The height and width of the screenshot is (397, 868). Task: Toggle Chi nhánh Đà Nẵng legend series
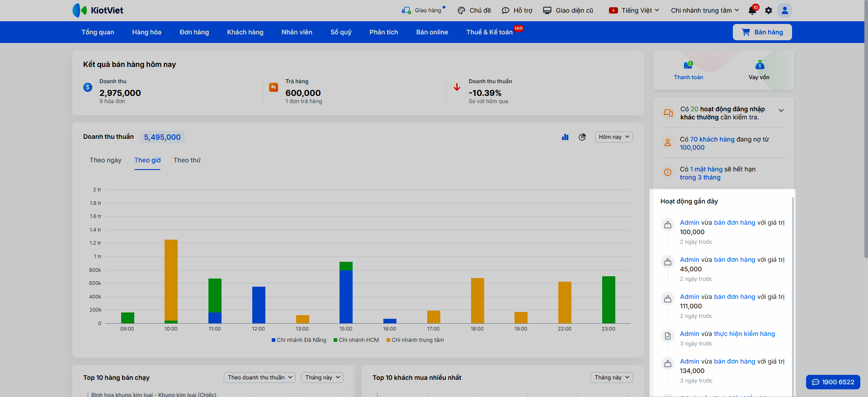click(x=299, y=340)
